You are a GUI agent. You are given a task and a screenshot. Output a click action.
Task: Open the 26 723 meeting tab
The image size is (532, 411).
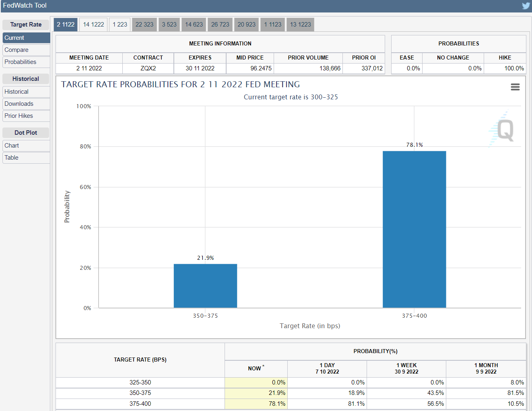[220, 25]
